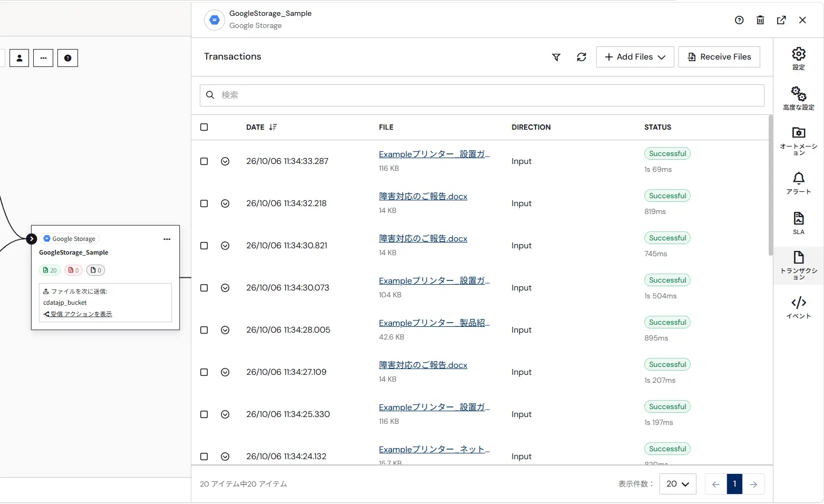This screenshot has height=504, width=824.
Task: Click the question mark help button on canvas
Action: tap(67, 58)
